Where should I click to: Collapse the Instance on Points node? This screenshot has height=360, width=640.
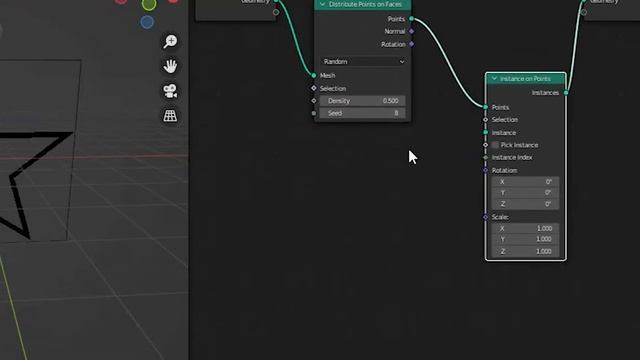pos(494,78)
